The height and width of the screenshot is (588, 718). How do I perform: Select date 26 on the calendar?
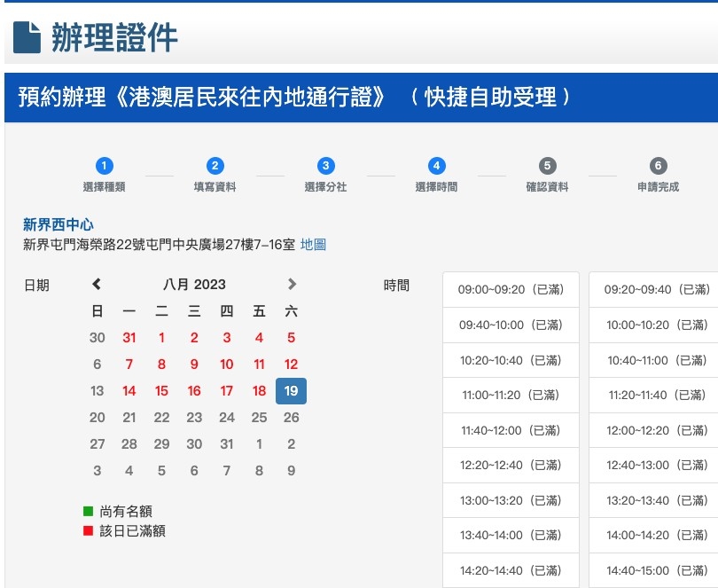click(x=291, y=417)
